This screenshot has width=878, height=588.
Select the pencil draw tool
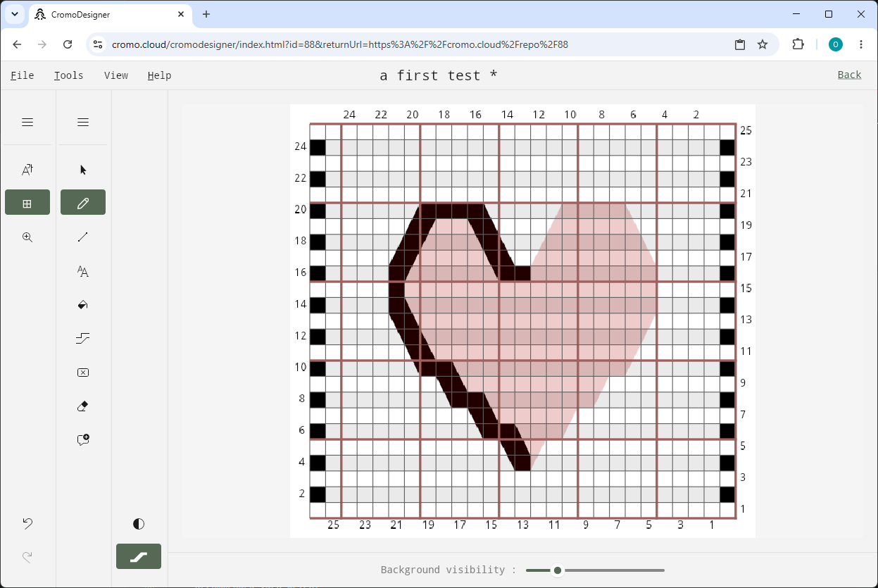83,203
